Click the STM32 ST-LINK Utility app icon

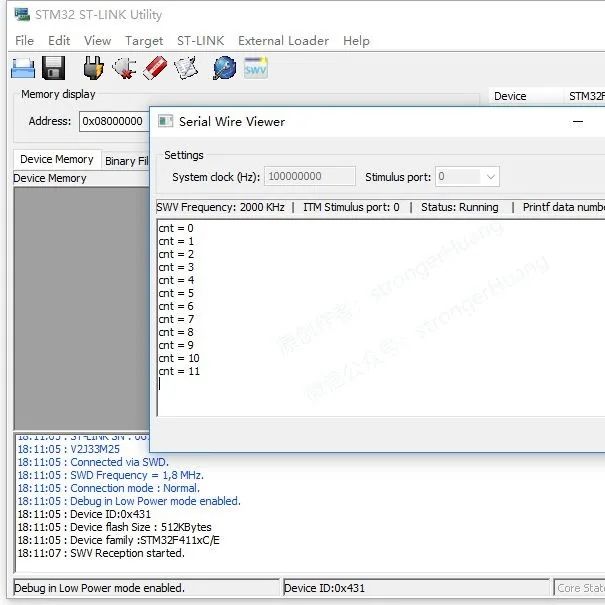click(22, 14)
